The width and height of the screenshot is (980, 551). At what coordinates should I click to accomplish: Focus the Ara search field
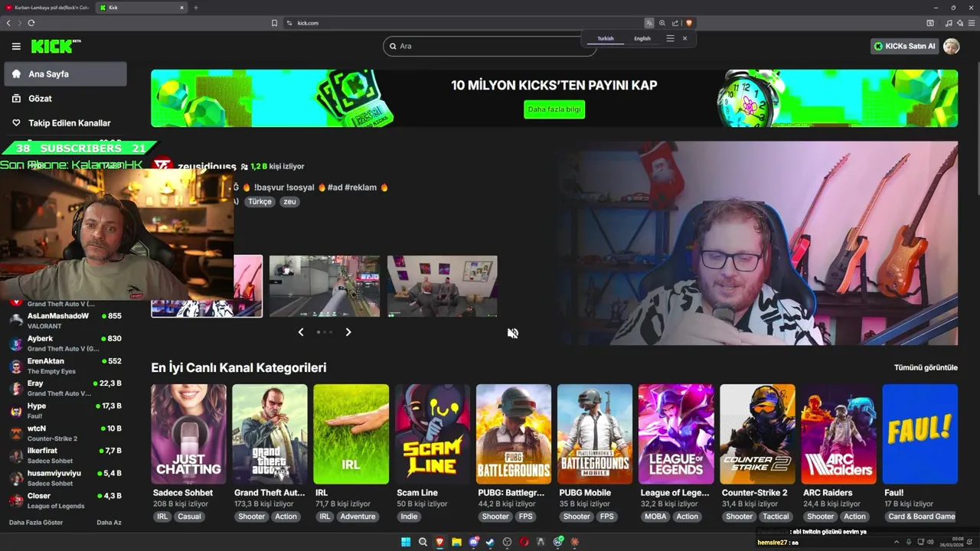[490, 46]
